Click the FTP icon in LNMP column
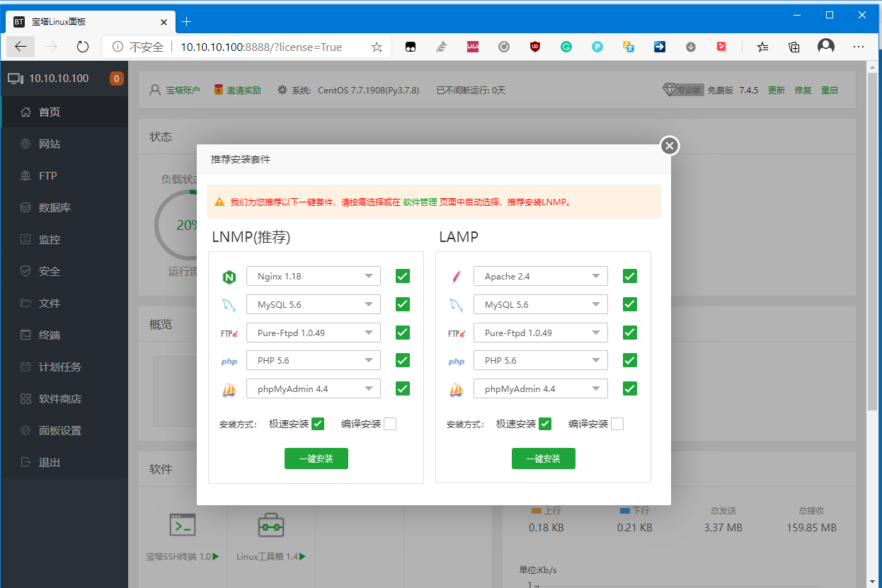The image size is (882, 588). click(229, 333)
